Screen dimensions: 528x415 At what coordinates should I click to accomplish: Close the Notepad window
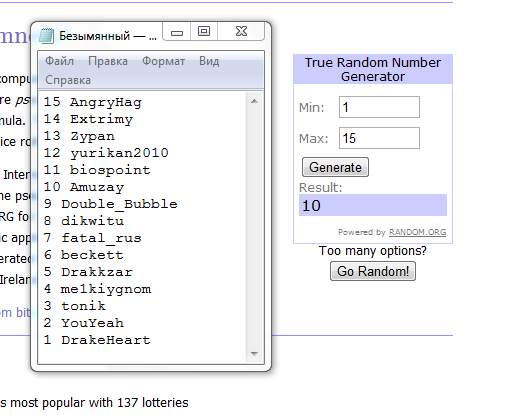tap(241, 32)
